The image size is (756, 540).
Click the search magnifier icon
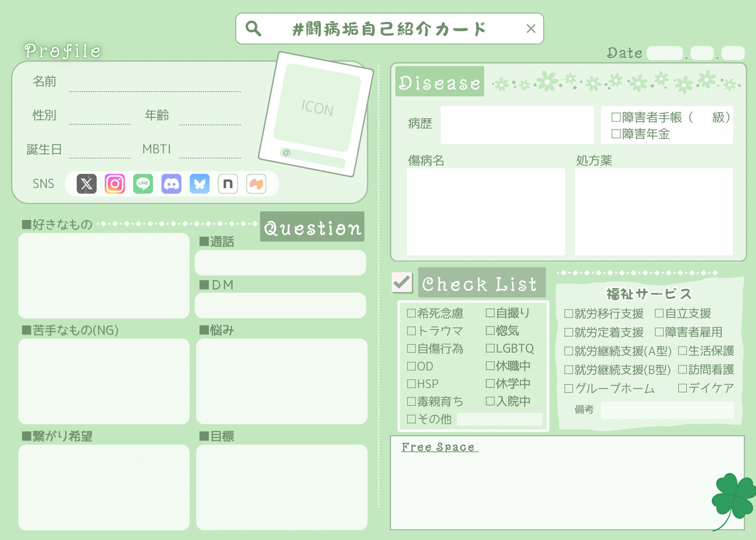tap(253, 28)
